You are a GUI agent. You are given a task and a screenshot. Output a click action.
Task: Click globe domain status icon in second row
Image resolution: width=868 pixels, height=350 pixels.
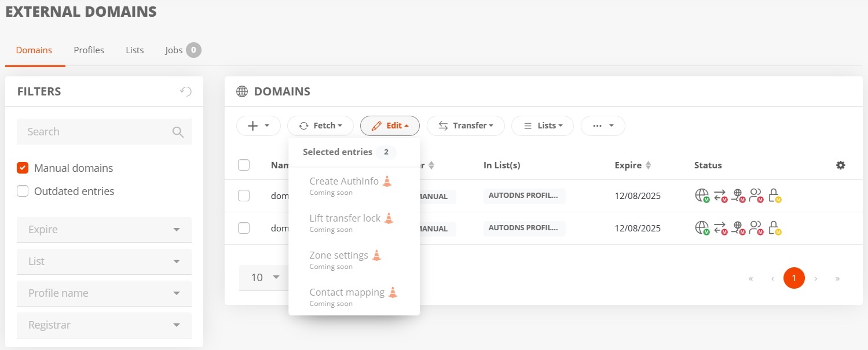pyautogui.click(x=702, y=229)
